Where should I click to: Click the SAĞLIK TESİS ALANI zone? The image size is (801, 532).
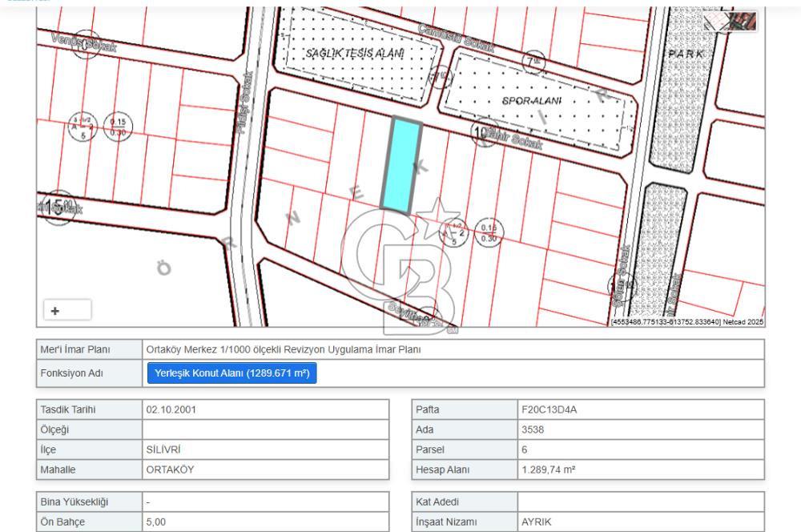click(355, 54)
